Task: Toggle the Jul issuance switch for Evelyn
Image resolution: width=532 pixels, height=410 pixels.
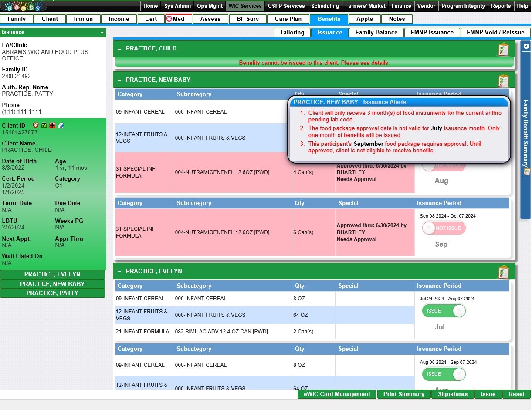Action: 444,311
